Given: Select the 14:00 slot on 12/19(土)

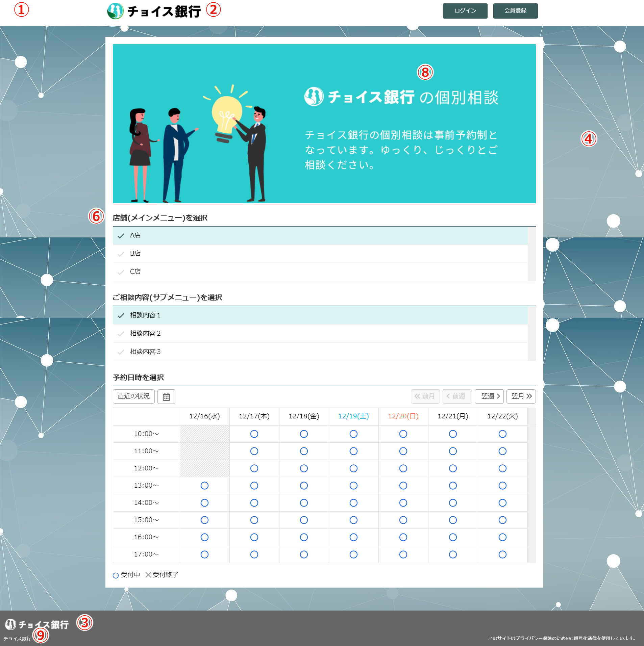Looking at the screenshot, I should click(x=353, y=503).
